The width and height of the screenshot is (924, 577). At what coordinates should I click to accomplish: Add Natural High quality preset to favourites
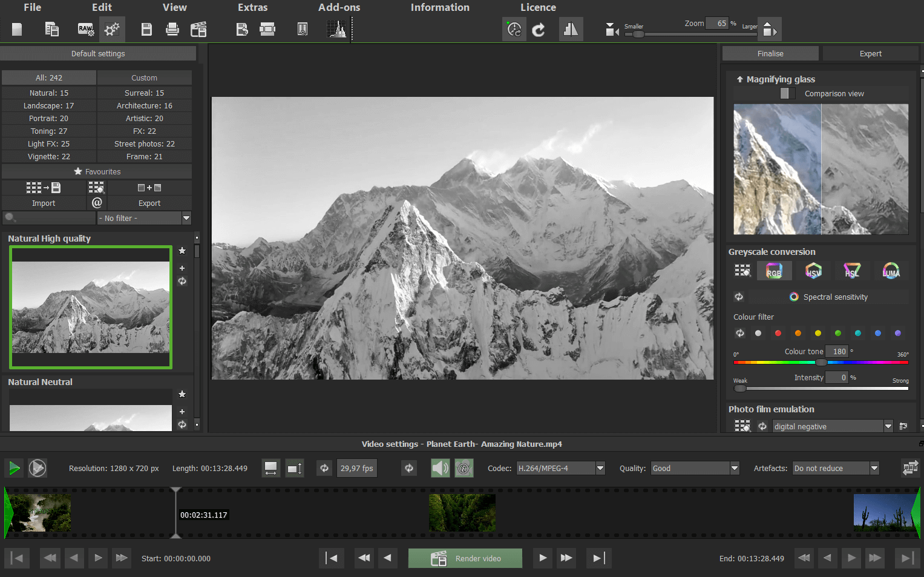[x=182, y=251]
